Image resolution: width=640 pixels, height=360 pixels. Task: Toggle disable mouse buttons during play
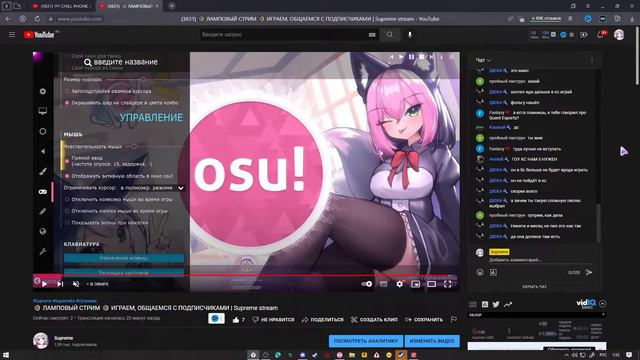coord(67,211)
